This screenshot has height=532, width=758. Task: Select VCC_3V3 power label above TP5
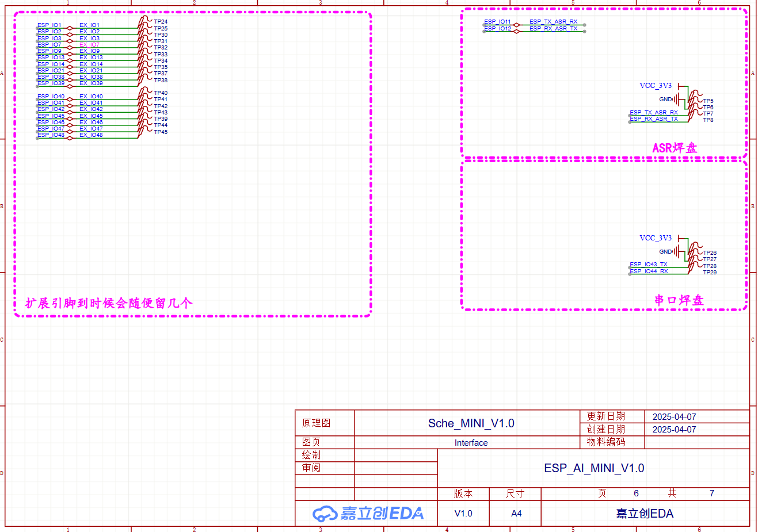pos(656,86)
